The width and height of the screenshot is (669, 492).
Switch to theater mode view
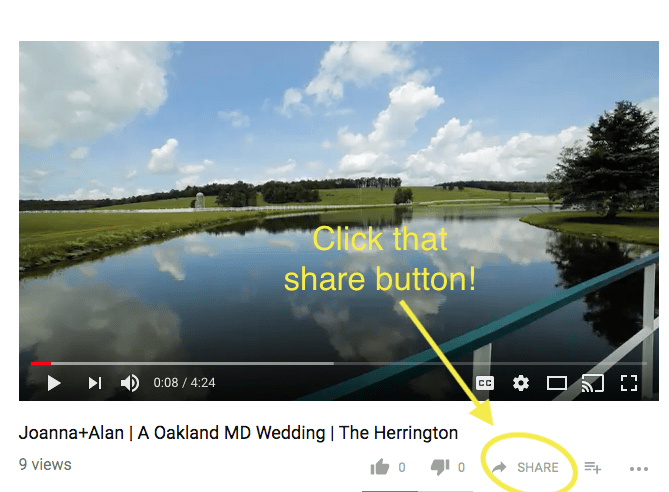pyautogui.click(x=557, y=383)
